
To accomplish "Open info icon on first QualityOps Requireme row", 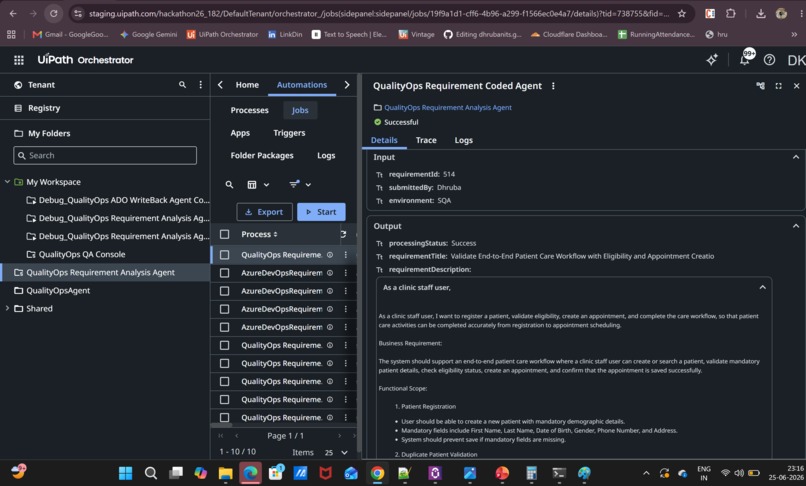I will tap(330, 255).
